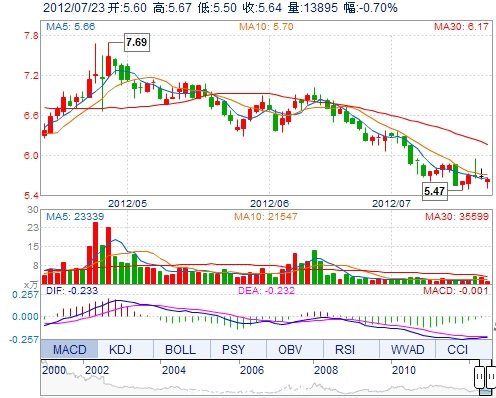The width and height of the screenshot is (496, 398).
Task: Click the tallest red volume bar
Action: coord(95,253)
